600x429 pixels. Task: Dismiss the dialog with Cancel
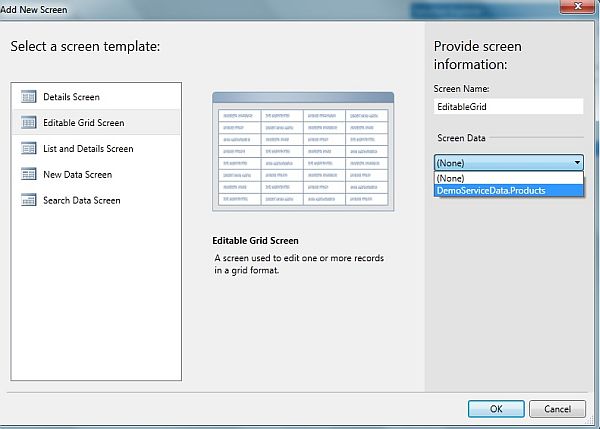click(557, 409)
